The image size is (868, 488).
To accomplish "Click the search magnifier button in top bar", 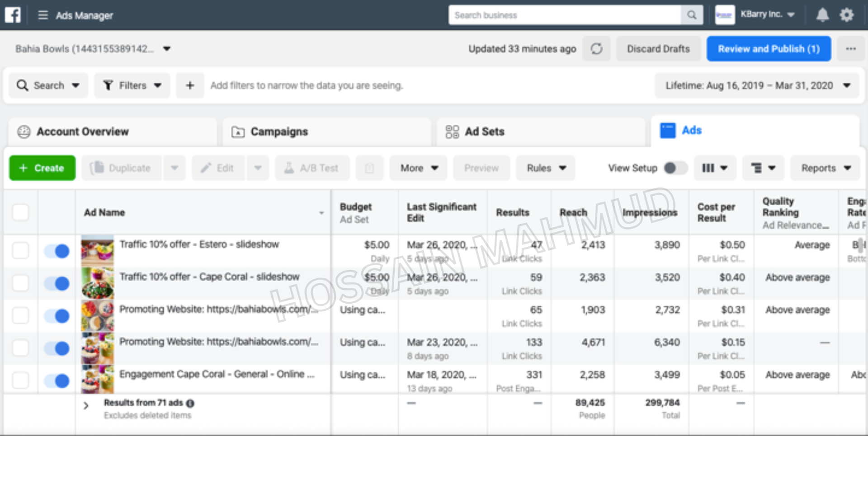I will point(692,15).
